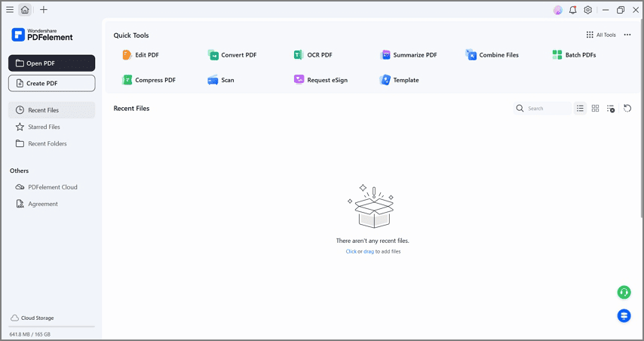Screen dimensions: 644x341
Task: Select Recent Files in sidebar
Action: (52, 110)
